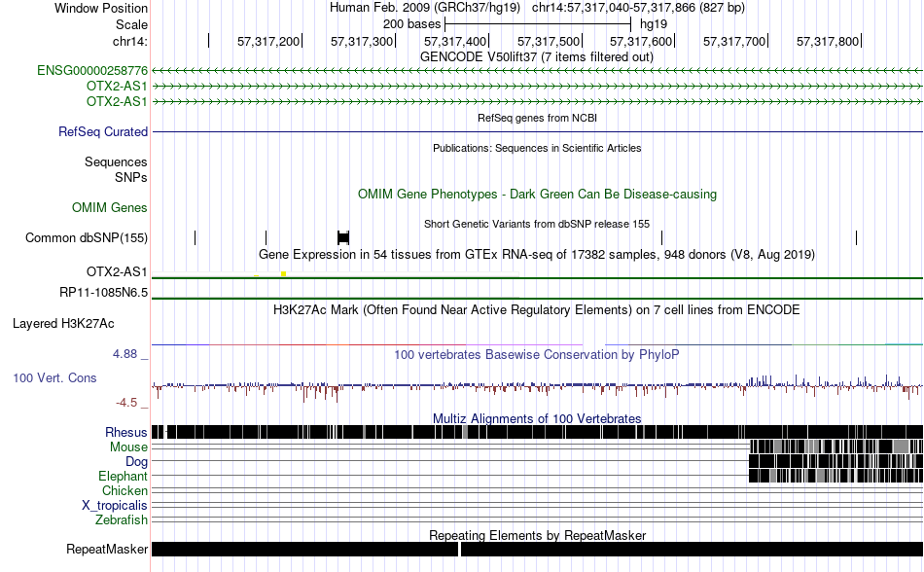The width and height of the screenshot is (924, 572).
Task: Click the Common dbSNP(155) track label
Action: pos(87,238)
